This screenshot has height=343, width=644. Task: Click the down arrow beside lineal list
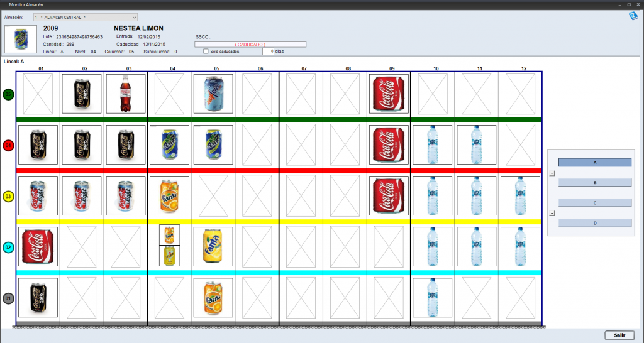[552, 214]
